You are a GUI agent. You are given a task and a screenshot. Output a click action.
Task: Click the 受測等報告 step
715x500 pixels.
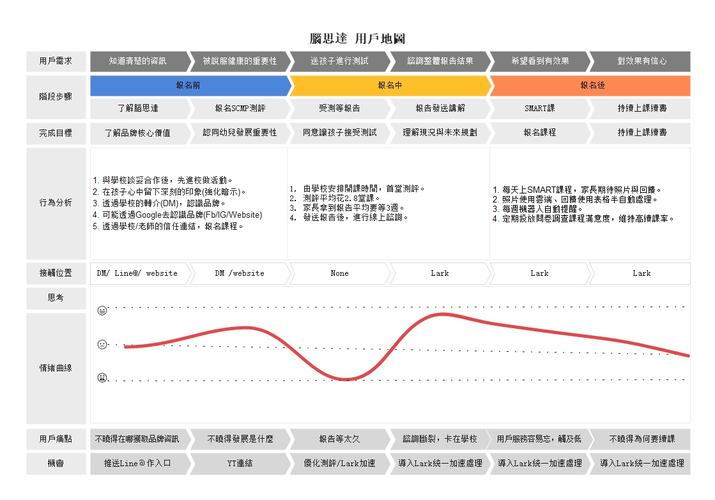340,108
